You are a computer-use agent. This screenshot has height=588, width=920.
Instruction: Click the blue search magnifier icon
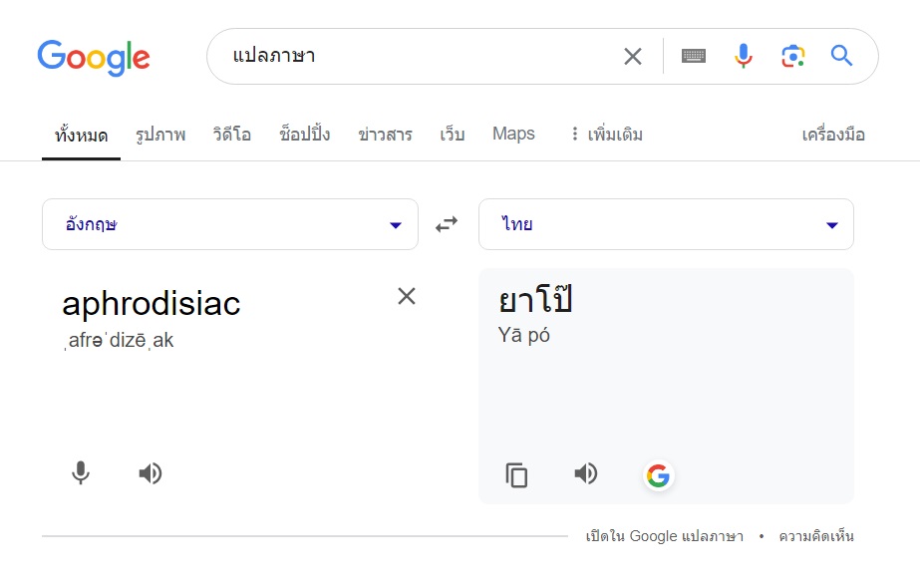(841, 56)
